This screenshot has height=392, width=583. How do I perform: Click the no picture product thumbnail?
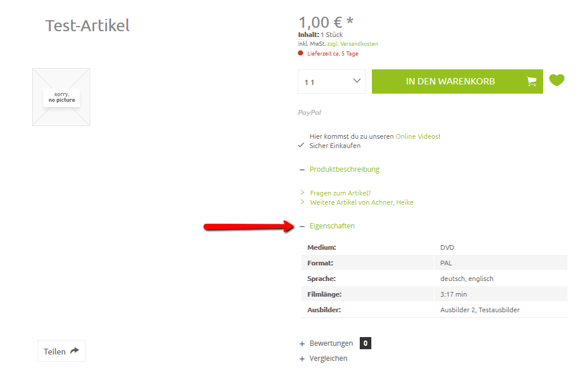[61, 97]
